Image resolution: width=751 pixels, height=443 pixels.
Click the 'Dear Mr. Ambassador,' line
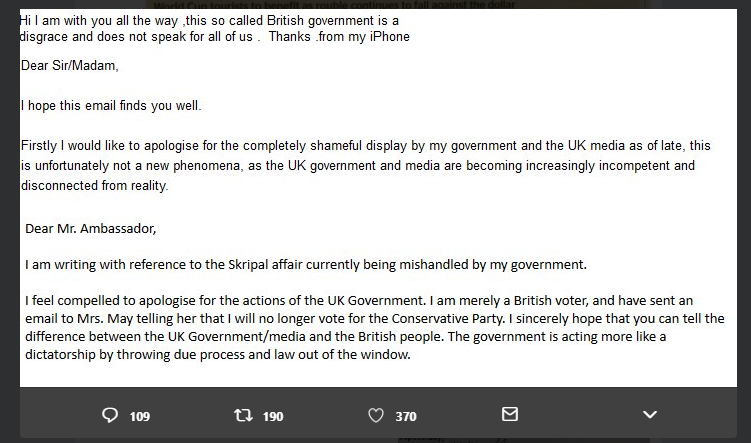[91, 228]
